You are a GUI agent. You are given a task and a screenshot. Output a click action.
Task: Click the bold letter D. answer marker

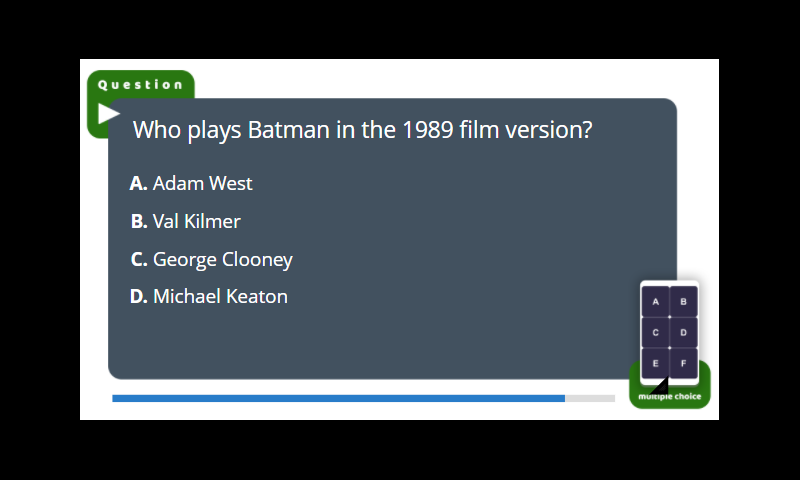point(138,296)
